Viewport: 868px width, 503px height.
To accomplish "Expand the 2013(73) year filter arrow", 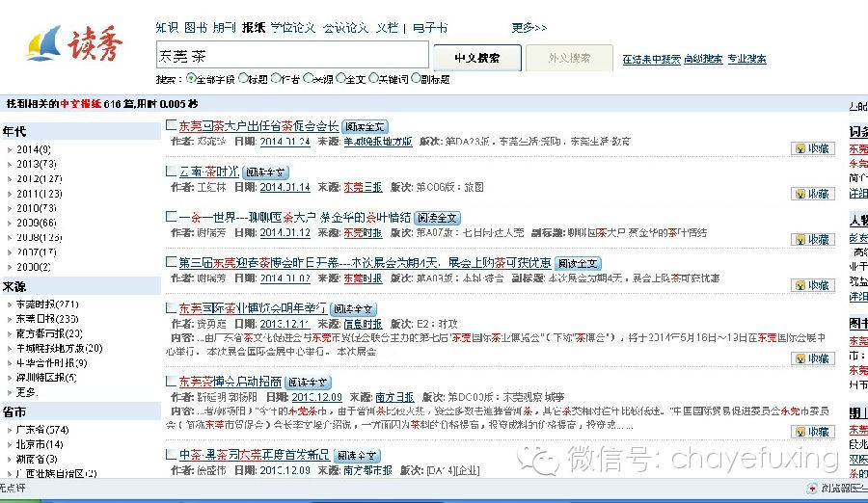I will click(x=10, y=165).
